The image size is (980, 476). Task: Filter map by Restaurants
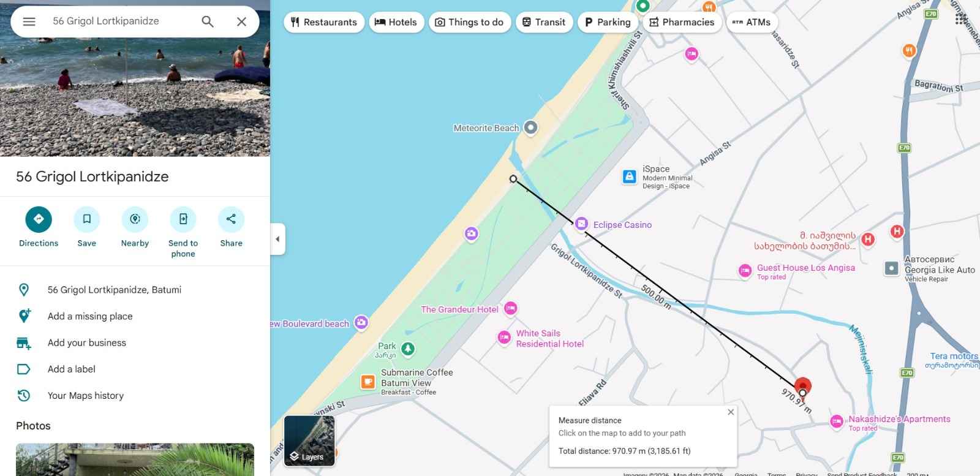pyautogui.click(x=323, y=22)
